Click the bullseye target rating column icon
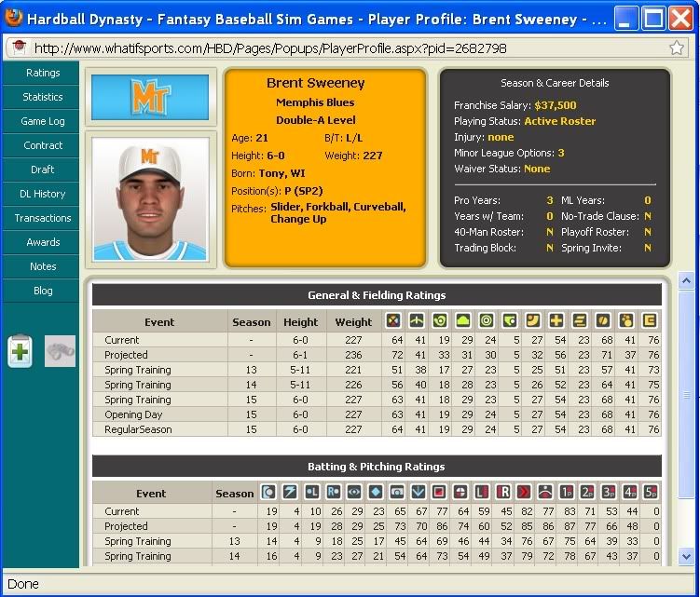This screenshot has width=700, height=597. point(485,321)
